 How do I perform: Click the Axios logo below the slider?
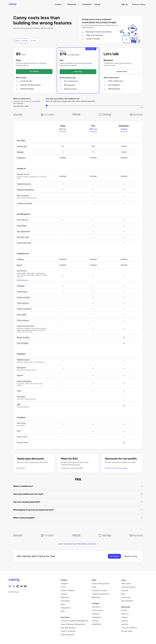point(76,114)
